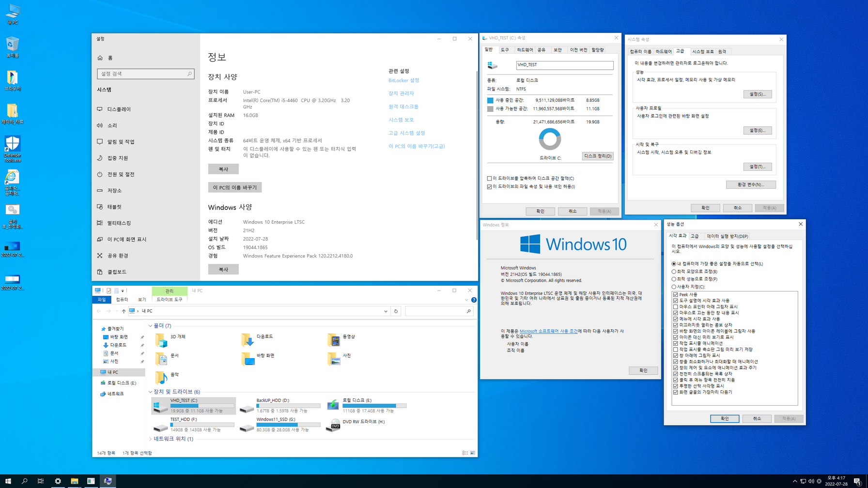Open 전원 및 절전 in Settings sidebar

coord(145,174)
